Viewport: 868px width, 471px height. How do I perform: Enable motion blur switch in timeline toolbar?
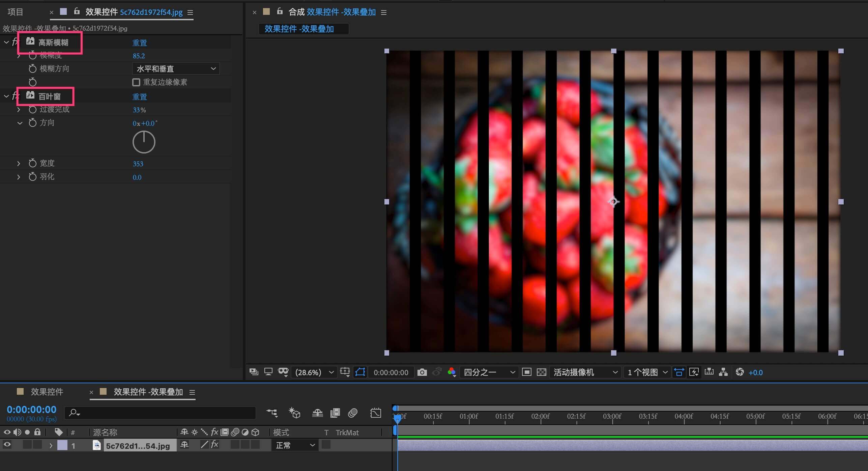pyautogui.click(x=353, y=413)
